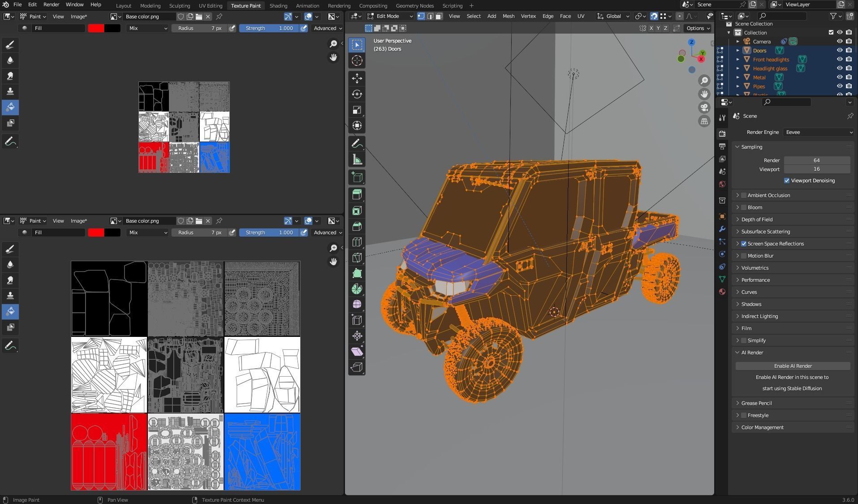The image size is (858, 504).
Task: Click the Enable AI Render button
Action: click(x=793, y=366)
